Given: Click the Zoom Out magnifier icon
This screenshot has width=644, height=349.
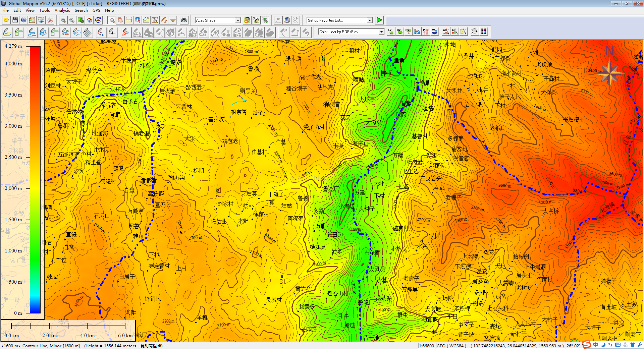Looking at the screenshot, I should (x=72, y=20).
